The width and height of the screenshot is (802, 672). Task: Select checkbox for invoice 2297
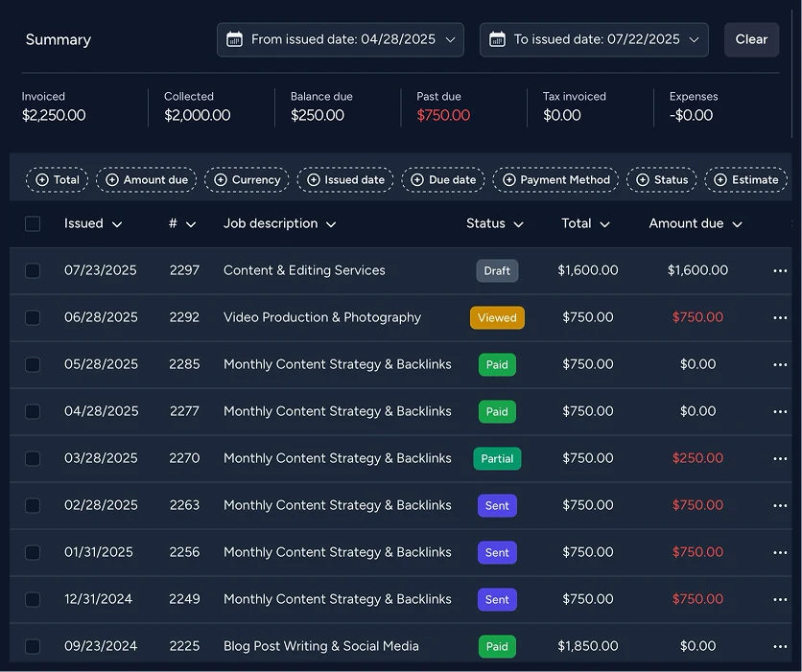pos(33,271)
